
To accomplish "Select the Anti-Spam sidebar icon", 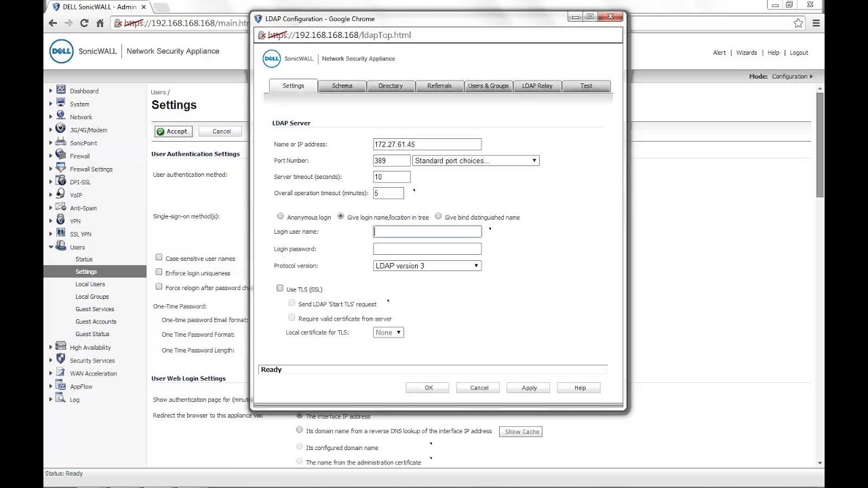I will [x=61, y=207].
